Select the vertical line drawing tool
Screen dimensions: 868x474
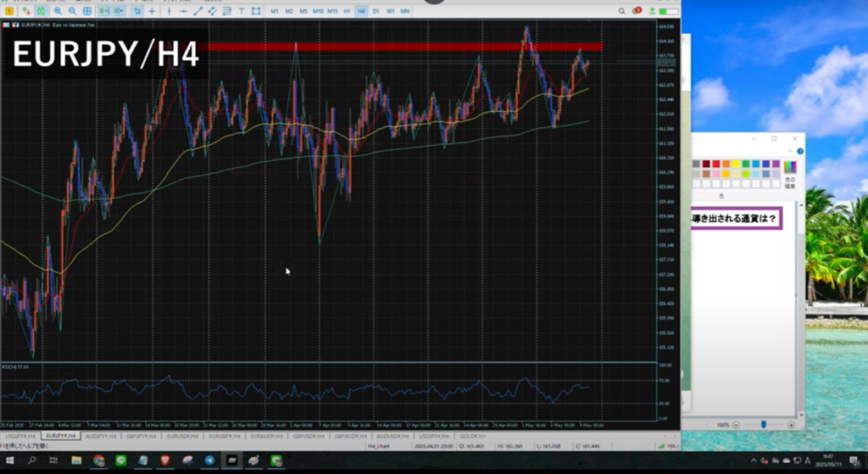pyautogui.click(x=170, y=11)
